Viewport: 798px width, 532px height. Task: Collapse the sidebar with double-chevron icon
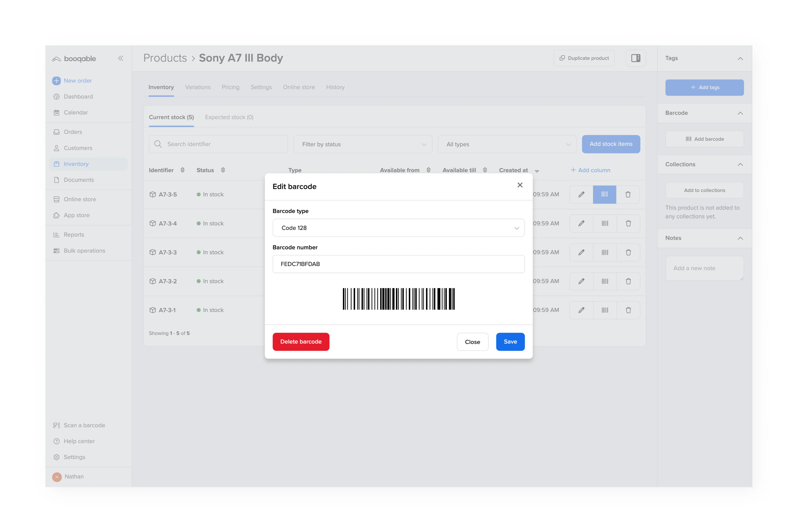(121, 58)
